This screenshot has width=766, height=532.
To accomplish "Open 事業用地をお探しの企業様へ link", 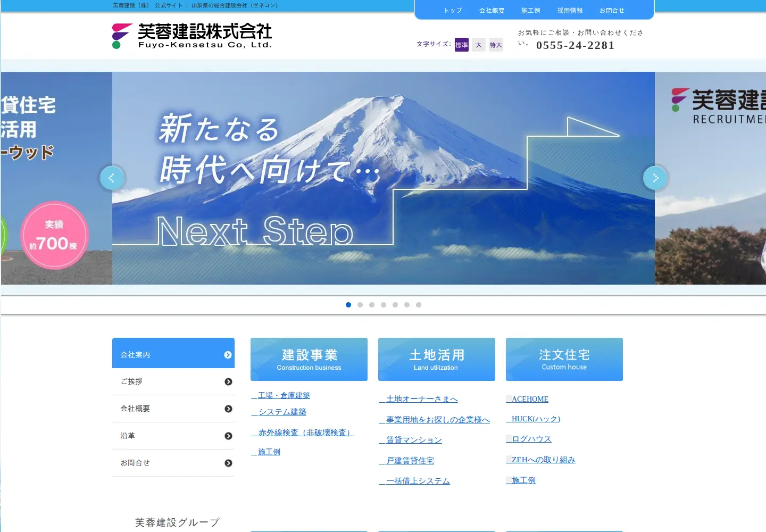I will coord(435,420).
